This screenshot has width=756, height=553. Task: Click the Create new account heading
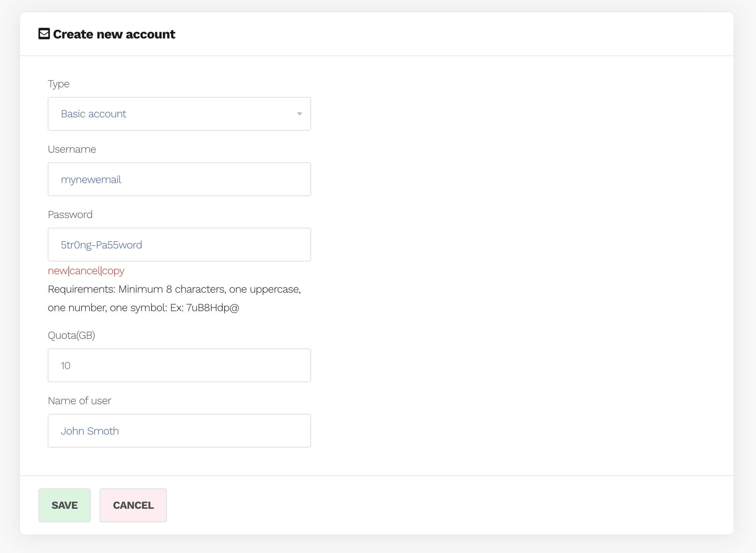coord(114,34)
